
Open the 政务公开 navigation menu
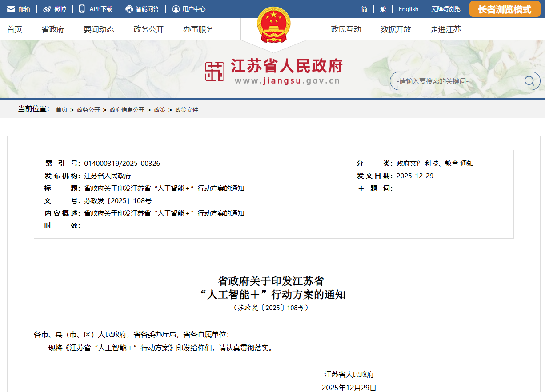(148, 29)
